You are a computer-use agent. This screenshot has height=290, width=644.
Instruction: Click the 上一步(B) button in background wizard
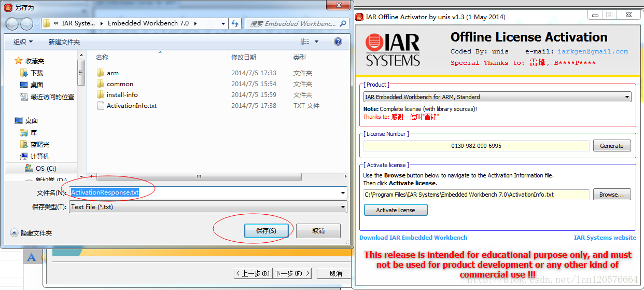pyautogui.click(x=253, y=273)
